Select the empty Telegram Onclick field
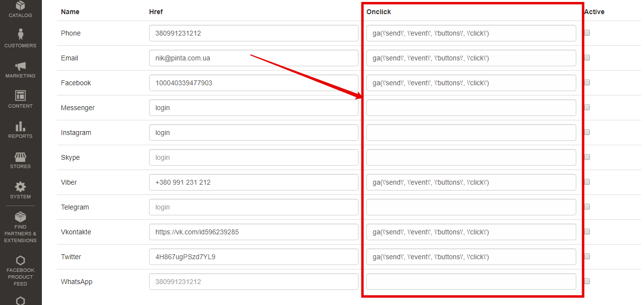 coord(471,207)
